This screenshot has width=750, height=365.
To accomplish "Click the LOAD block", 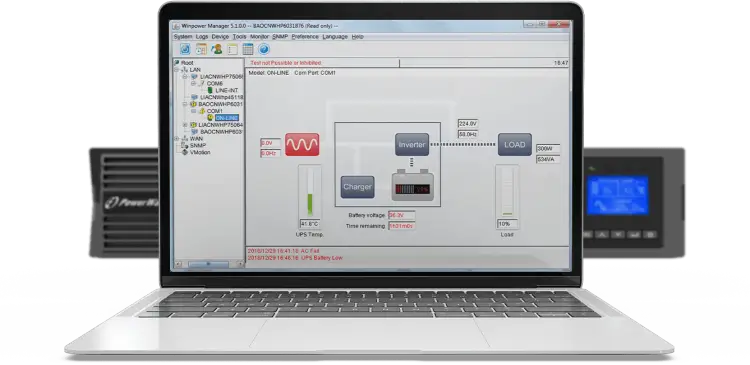I will (515, 144).
